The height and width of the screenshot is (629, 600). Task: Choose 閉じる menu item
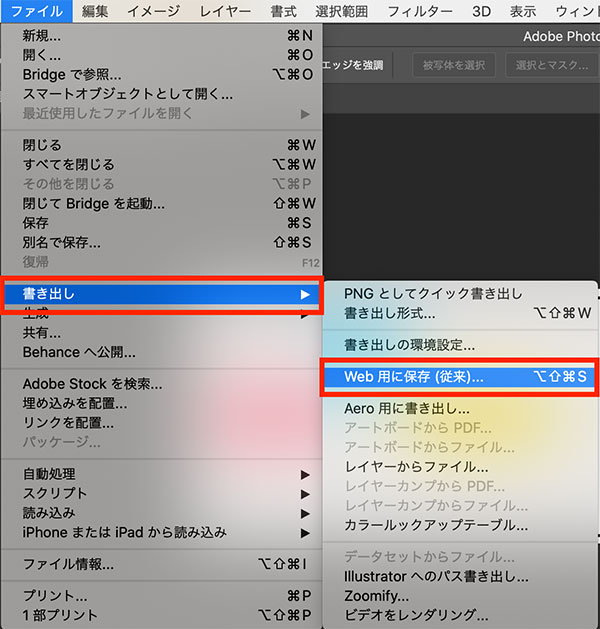point(162,145)
